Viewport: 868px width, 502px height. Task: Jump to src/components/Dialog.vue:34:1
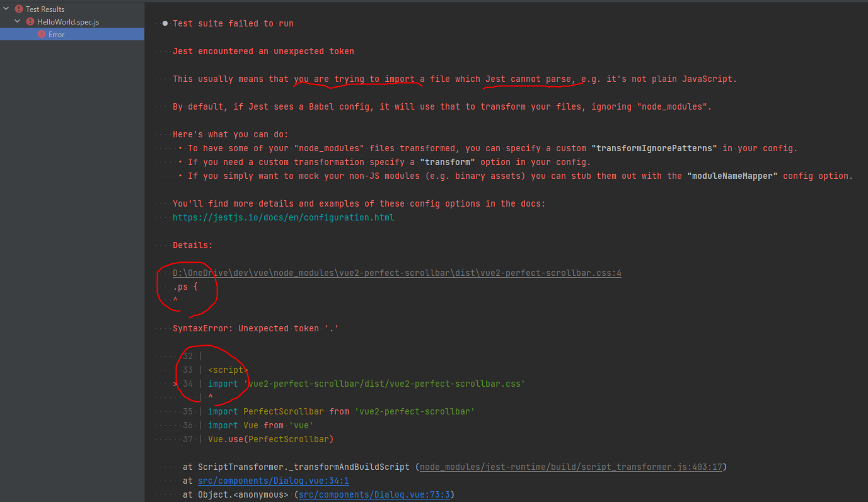point(274,481)
